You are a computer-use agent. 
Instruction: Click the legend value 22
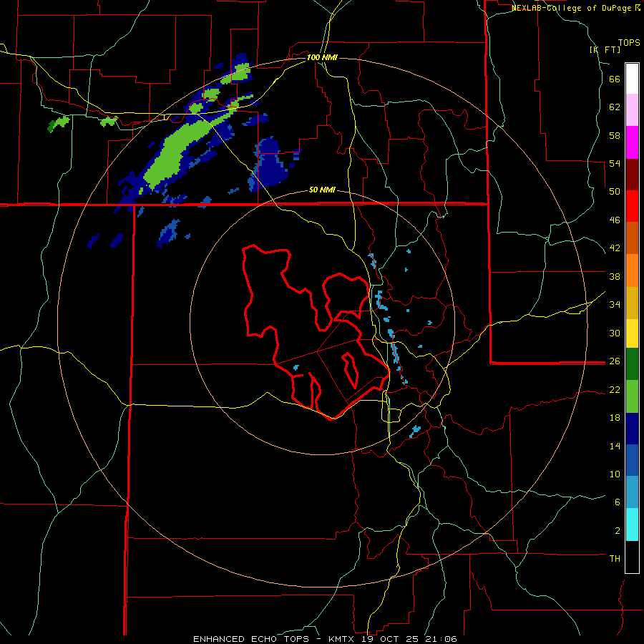coord(615,389)
